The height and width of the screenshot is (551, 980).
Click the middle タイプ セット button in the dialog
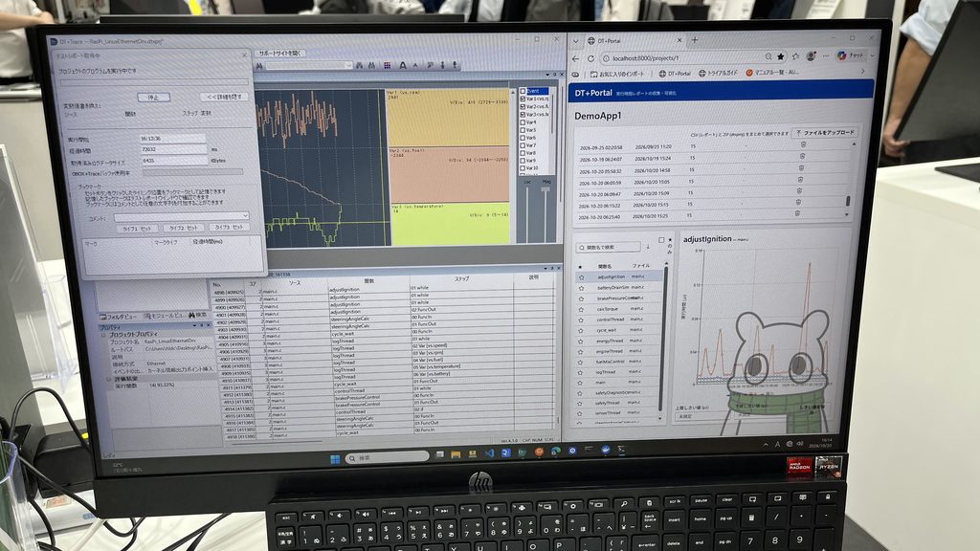click(183, 228)
